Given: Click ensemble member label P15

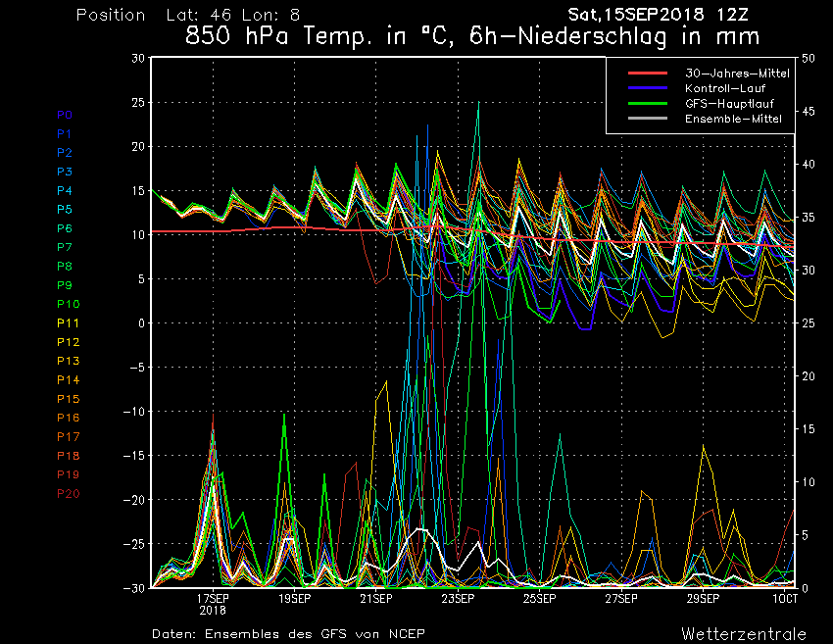Looking at the screenshot, I should 68,399.
